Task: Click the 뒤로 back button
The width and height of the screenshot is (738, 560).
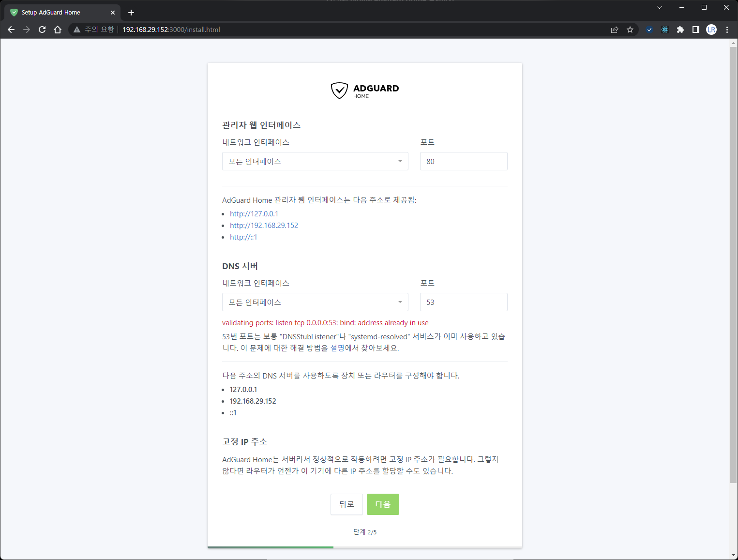Action: (x=346, y=504)
